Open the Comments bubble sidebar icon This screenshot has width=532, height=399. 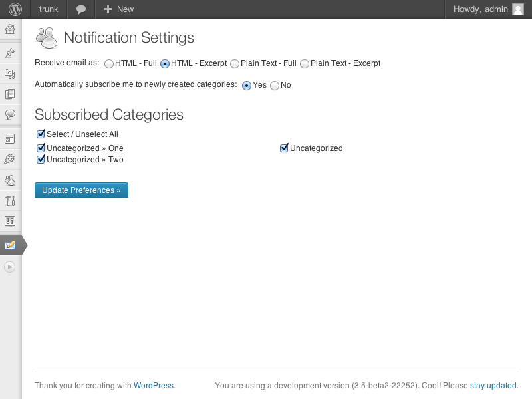(10, 114)
